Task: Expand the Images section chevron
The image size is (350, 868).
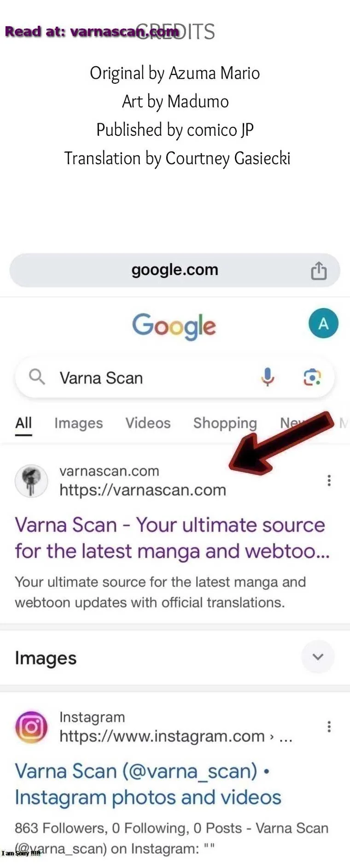Action: [318, 657]
